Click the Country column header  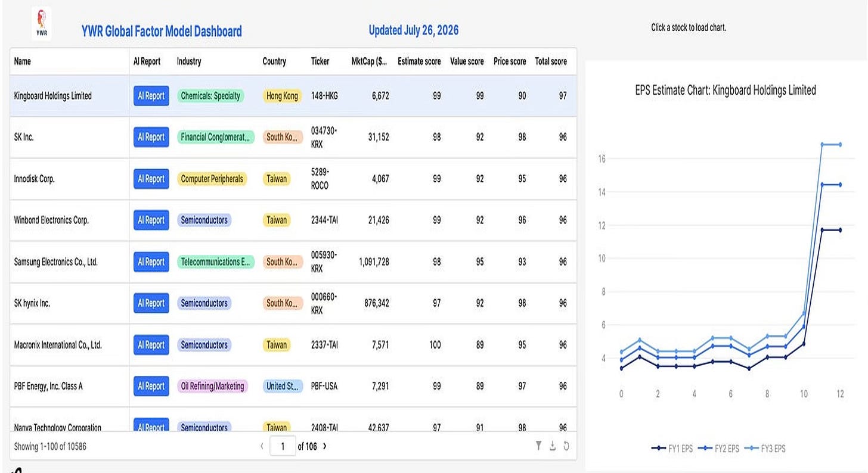(x=274, y=61)
